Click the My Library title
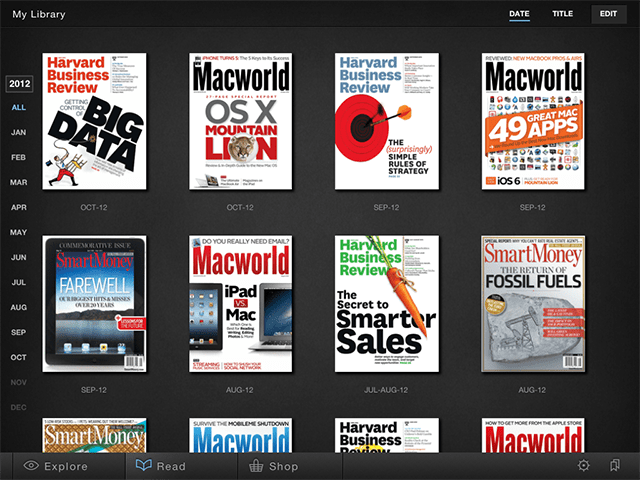The width and height of the screenshot is (640, 480). pos(39,14)
